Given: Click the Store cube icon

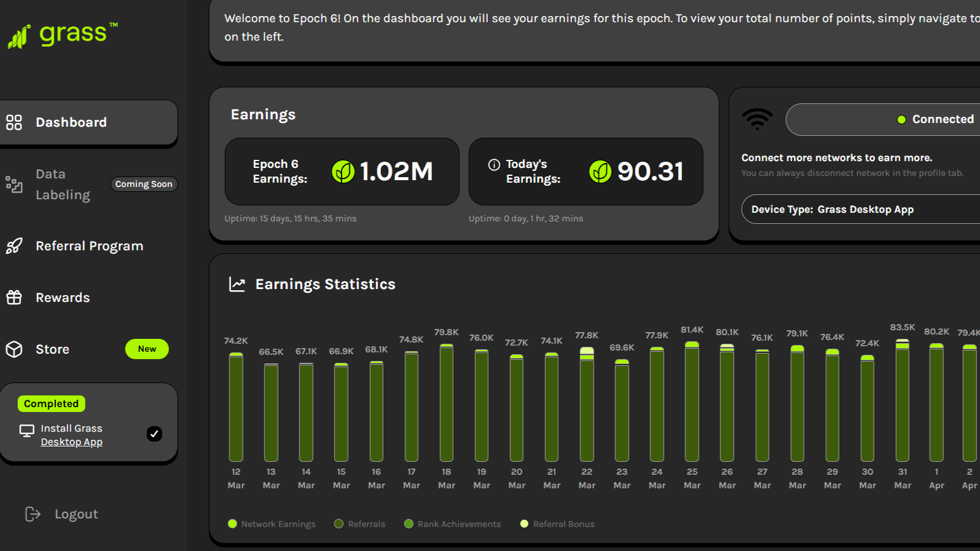Looking at the screenshot, I should click(14, 349).
